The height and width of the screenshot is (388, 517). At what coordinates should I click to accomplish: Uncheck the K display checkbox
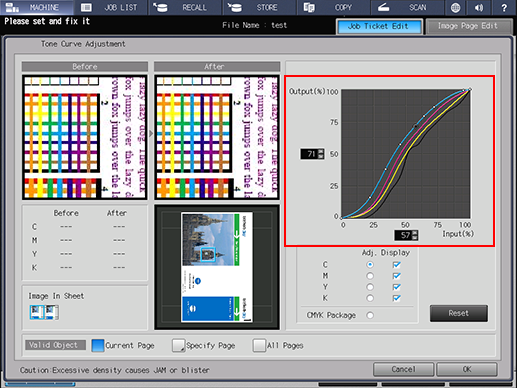coord(396,298)
